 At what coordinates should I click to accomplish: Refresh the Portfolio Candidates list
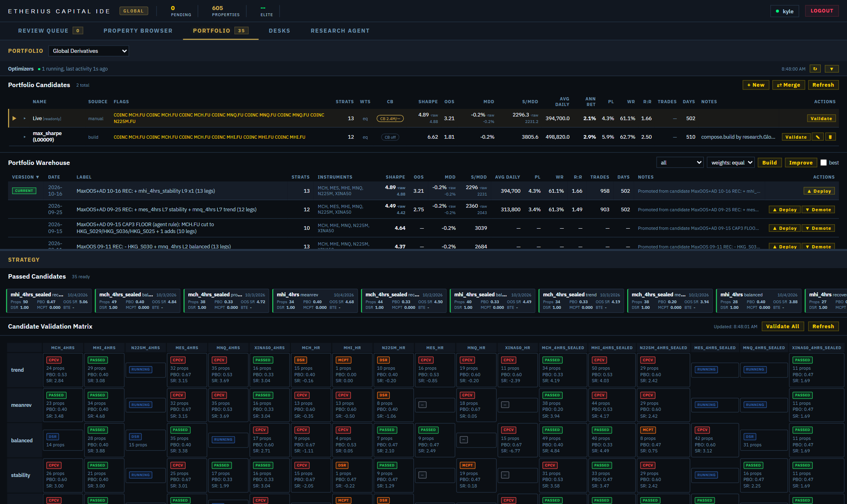(x=823, y=85)
